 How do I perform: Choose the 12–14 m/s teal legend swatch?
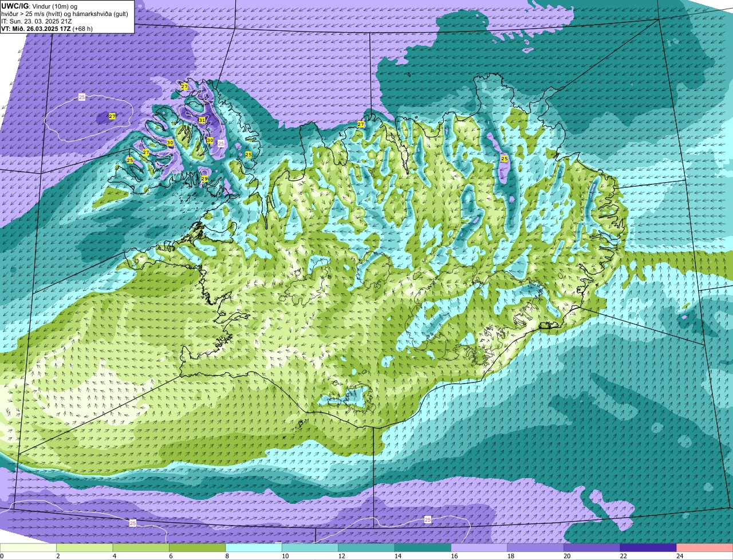(x=366, y=547)
